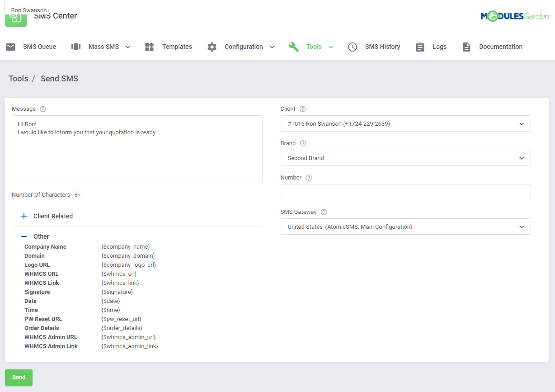Click the Tools wrench icon
This screenshot has height=392, width=555.
point(293,46)
